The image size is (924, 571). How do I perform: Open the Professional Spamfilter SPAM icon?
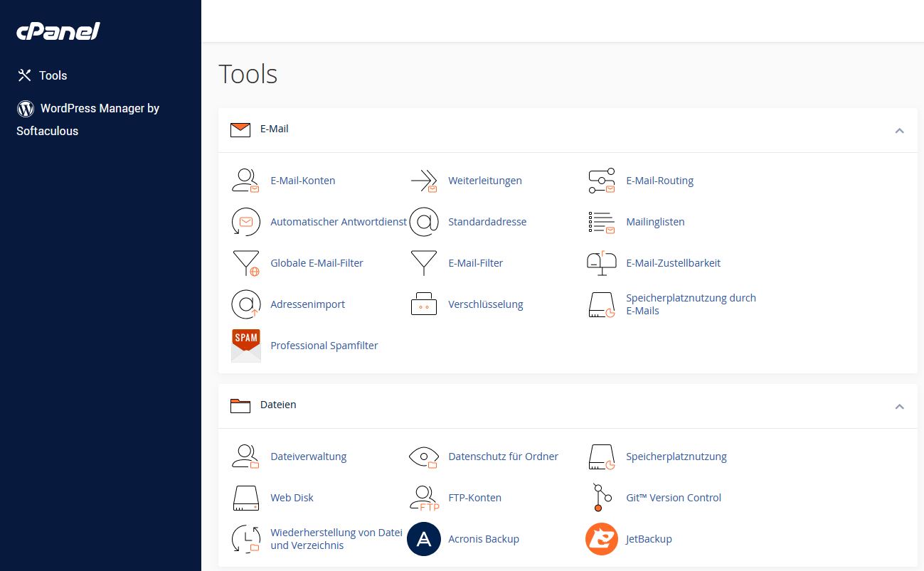[245, 346]
